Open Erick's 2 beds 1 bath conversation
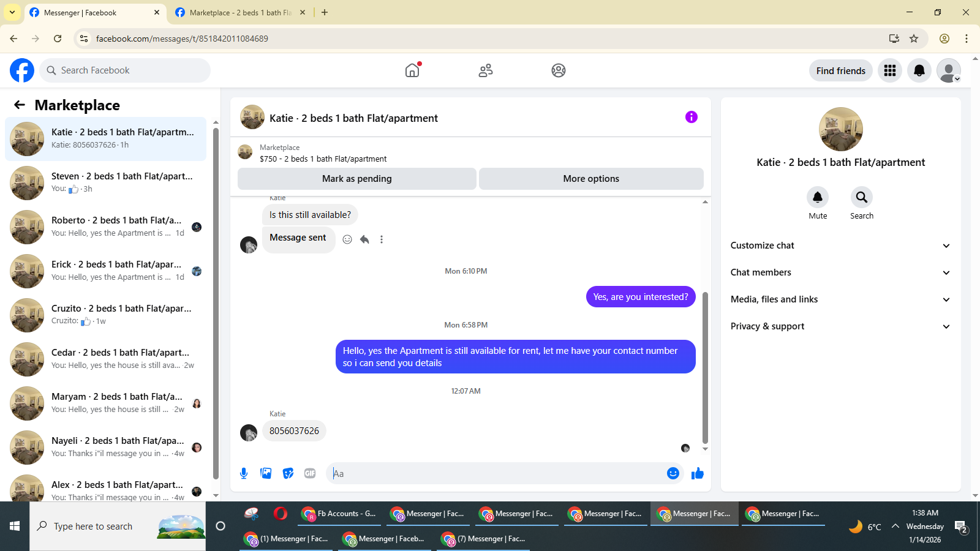The width and height of the screenshot is (980, 551). [105, 271]
